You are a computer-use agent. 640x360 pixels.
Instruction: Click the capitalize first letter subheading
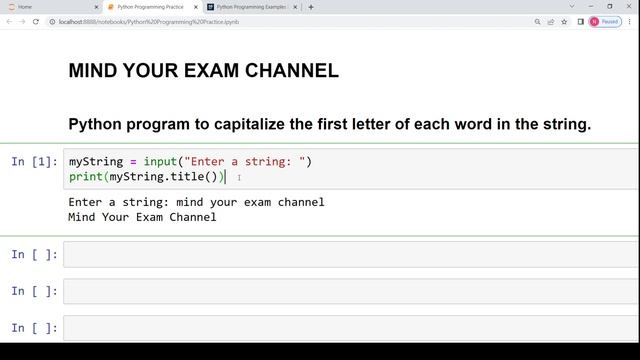click(330, 124)
